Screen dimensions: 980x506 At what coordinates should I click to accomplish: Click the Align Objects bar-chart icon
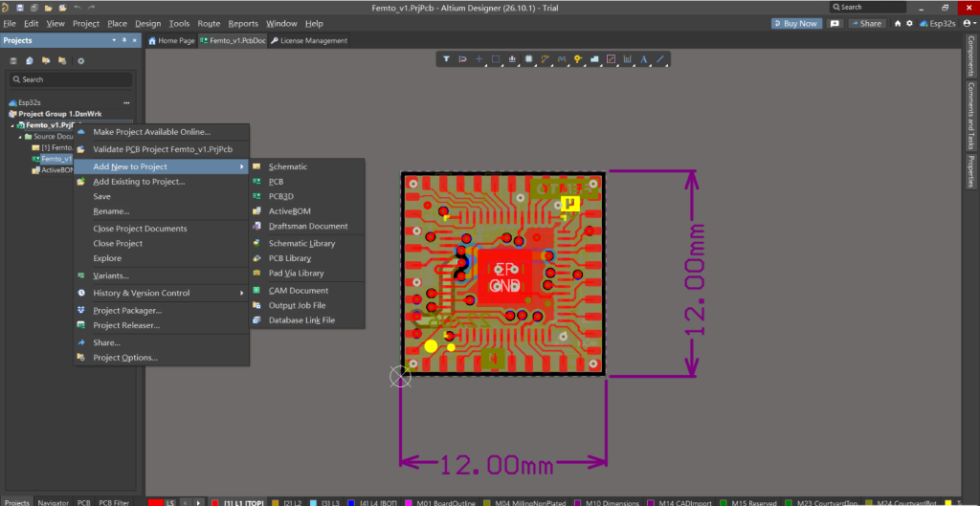(513, 58)
